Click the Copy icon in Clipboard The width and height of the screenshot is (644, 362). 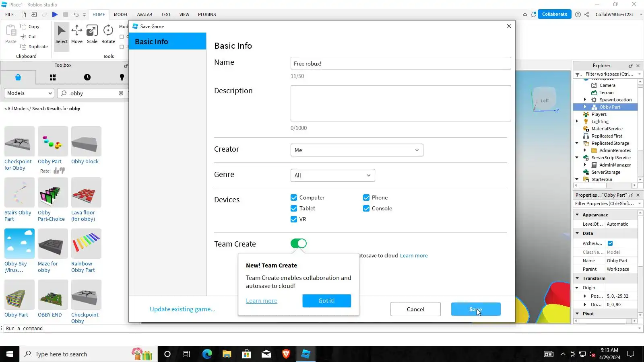23,27
